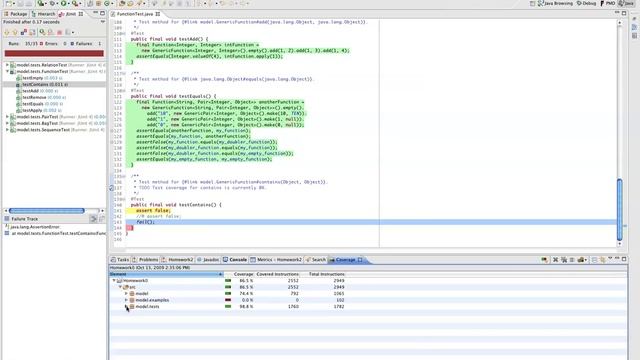Viewport: 640px width, 360px height.
Task: Click the red coverage bar for model.examples
Action: tap(228, 300)
